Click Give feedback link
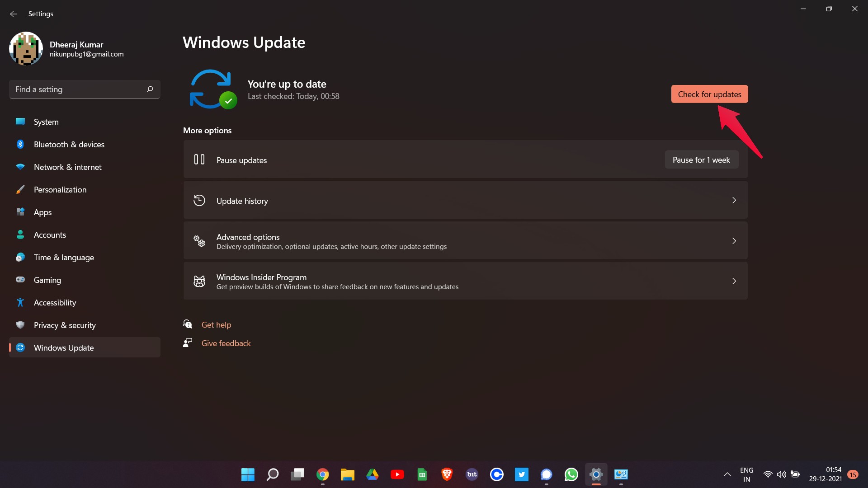 [x=226, y=343]
